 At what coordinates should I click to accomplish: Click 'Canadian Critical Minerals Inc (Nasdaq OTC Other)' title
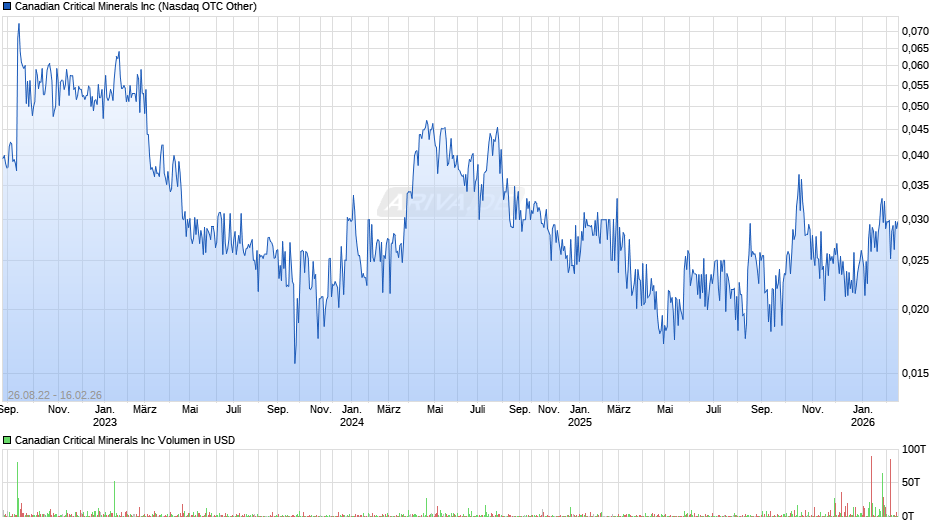(x=135, y=7)
